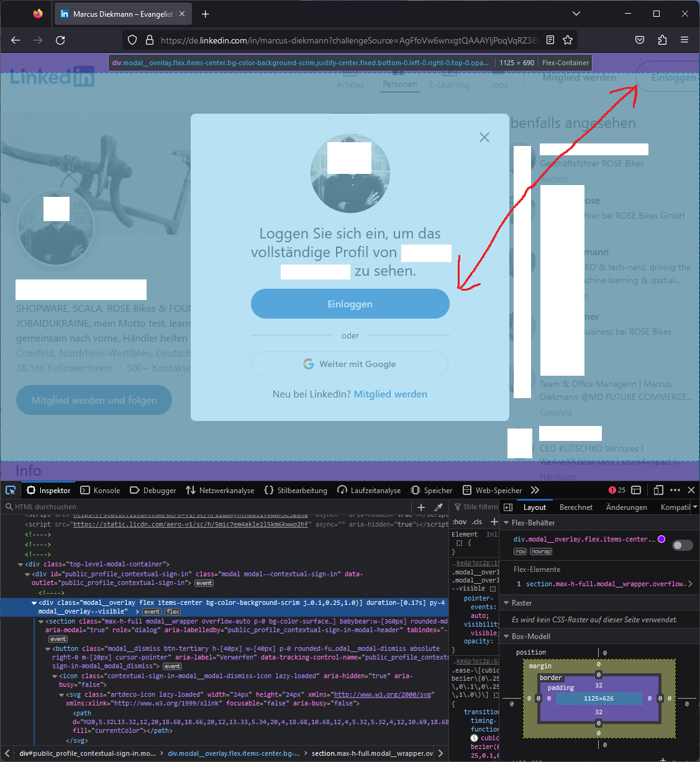
Task: Enable the :hov pseudo-class toggle
Action: tap(459, 522)
